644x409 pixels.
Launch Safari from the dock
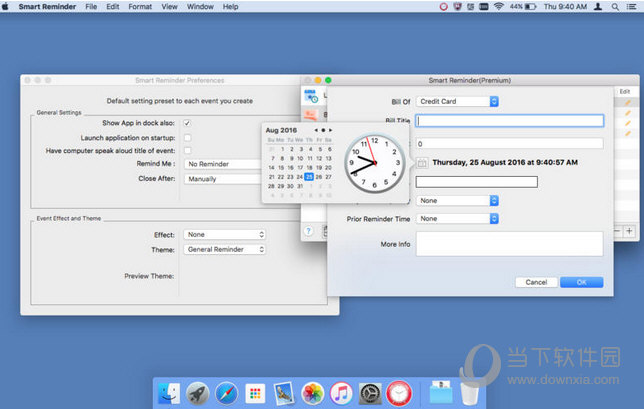pyautogui.click(x=226, y=393)
